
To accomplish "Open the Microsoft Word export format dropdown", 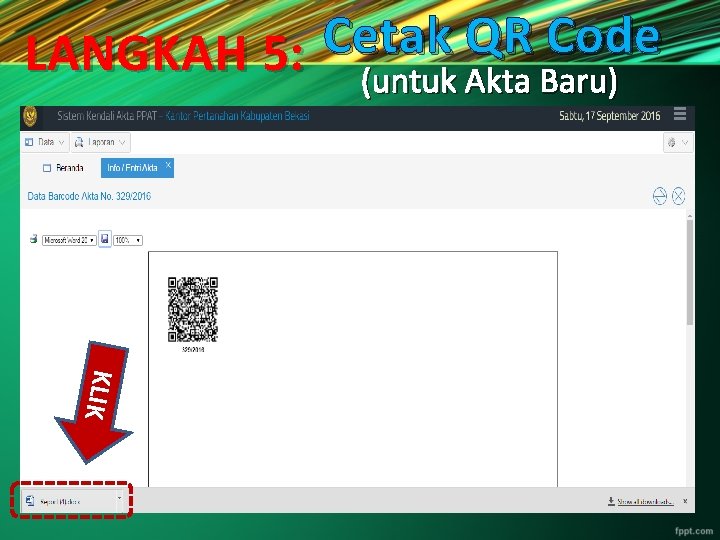I will pos(69,240).
